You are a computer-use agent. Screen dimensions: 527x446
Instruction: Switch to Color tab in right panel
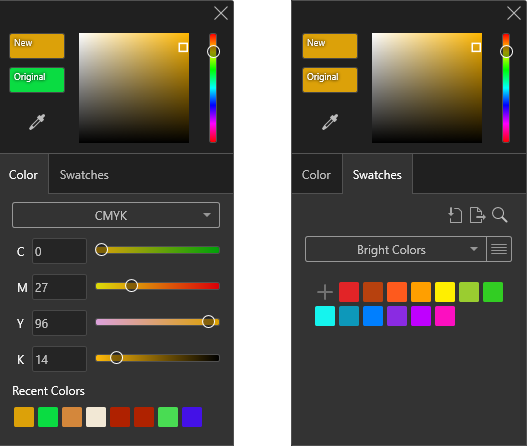tap(316, 175)
